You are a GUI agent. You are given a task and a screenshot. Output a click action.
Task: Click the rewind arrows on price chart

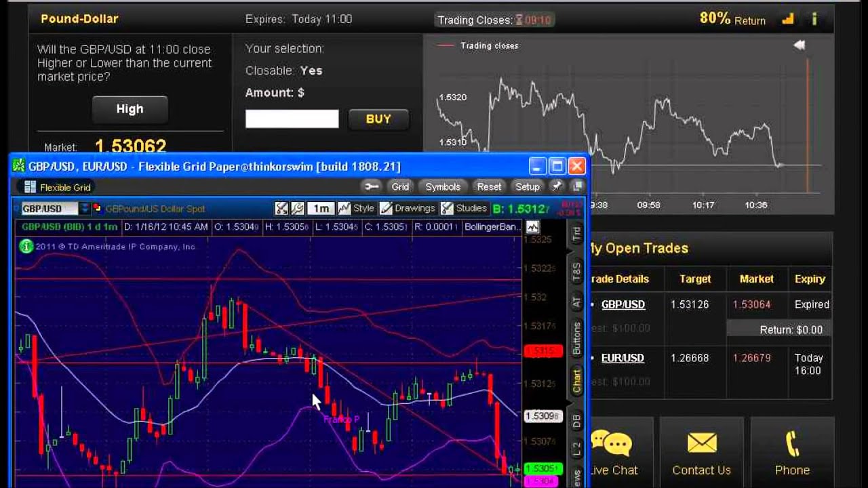tap(800, 45)
